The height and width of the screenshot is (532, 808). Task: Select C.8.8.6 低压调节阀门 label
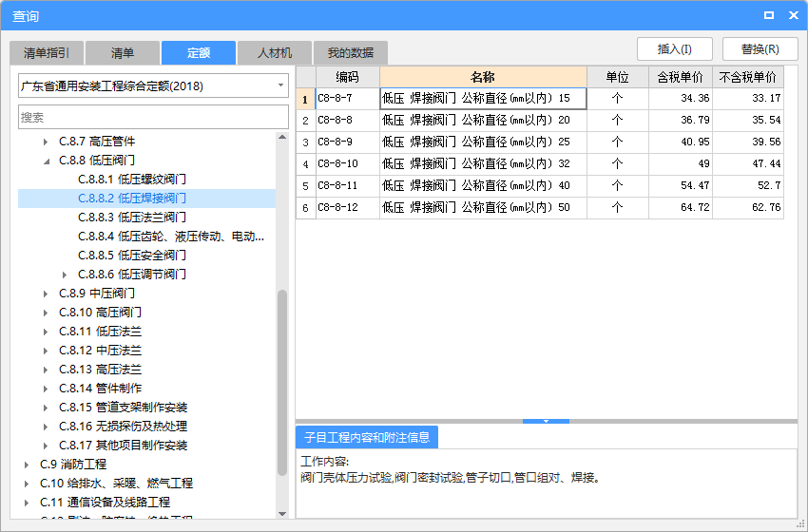pos(132,275)
